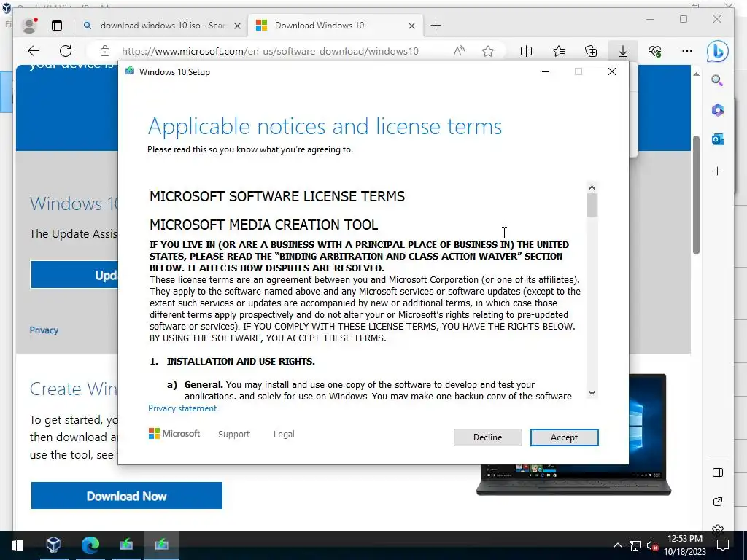This screenshot has height=560, width=747.
Task: Open network status tray icon
Action: click(x=635, y=545)
